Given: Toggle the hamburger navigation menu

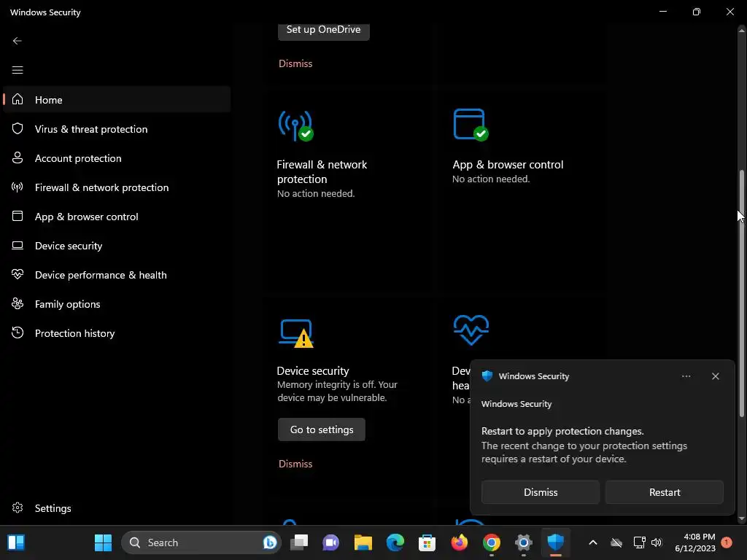Looking at the screenshot, I should point(18,70).
